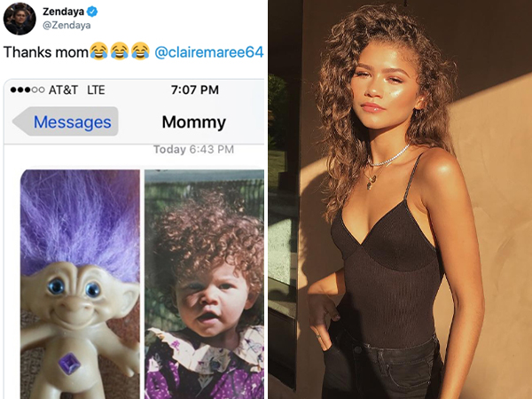532x399 pixels.
Task: Go back to Messages list
Action: point(71,122)
